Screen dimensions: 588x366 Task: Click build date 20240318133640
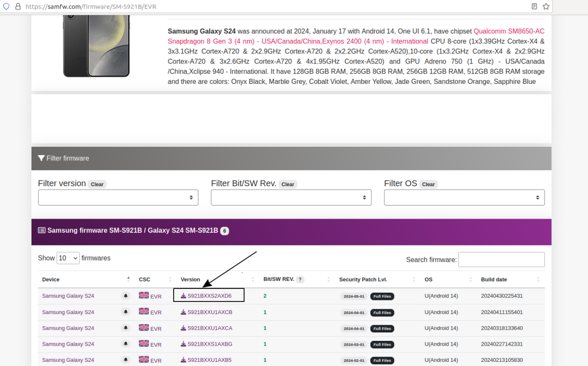502,328
